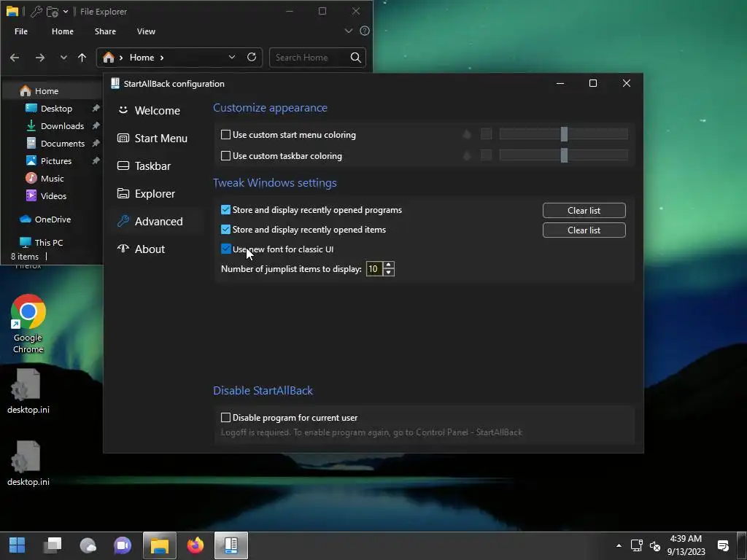This screenshot has width=747, height=560.
Task: Select the Google Chrome desktop shortcut
Action: (x=28, y=324)
